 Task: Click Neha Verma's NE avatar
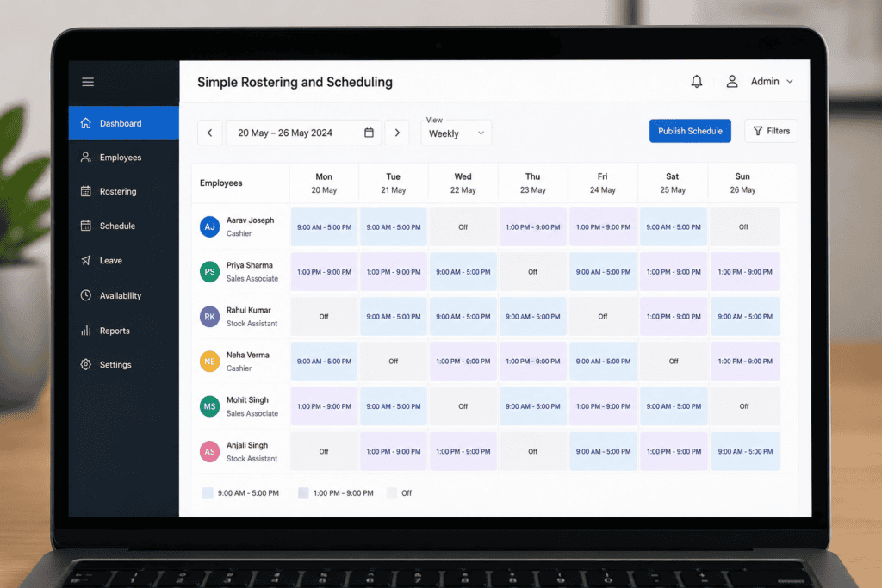[x=210, y=362]
